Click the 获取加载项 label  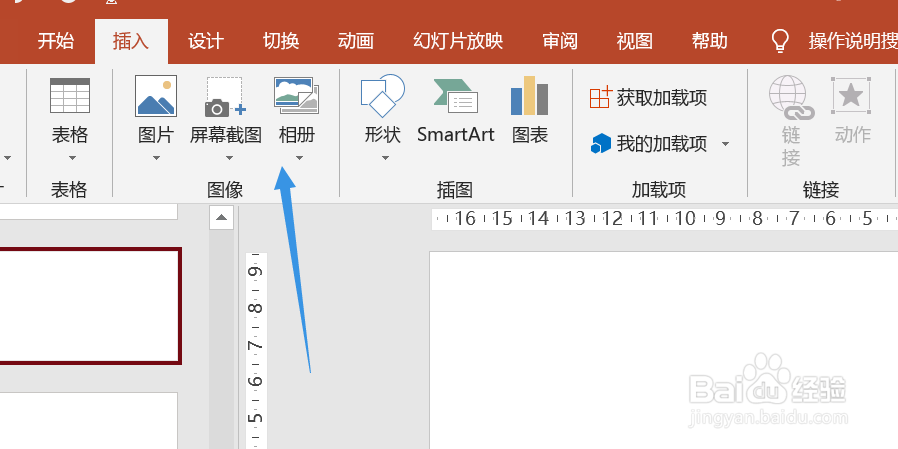661,98
